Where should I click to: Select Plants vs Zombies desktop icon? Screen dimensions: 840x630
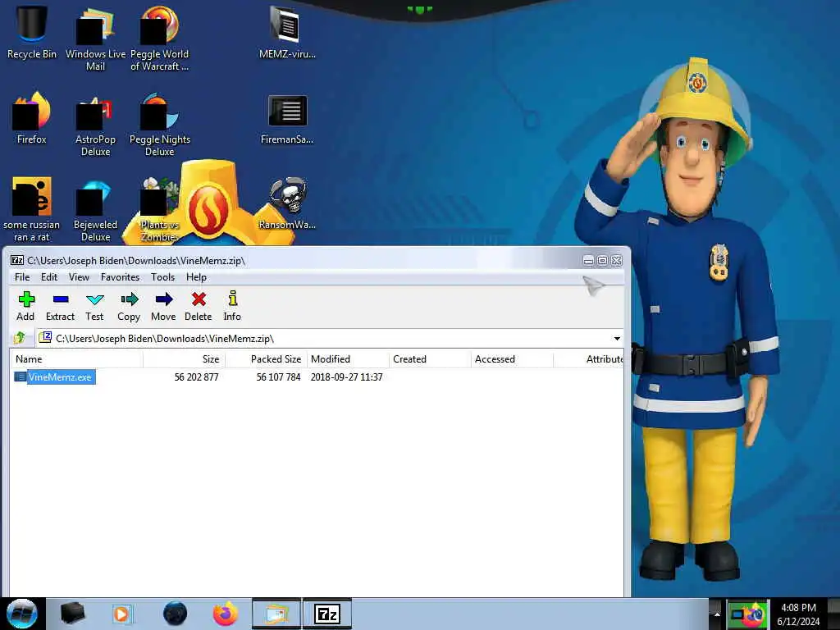tap(159, 209)
